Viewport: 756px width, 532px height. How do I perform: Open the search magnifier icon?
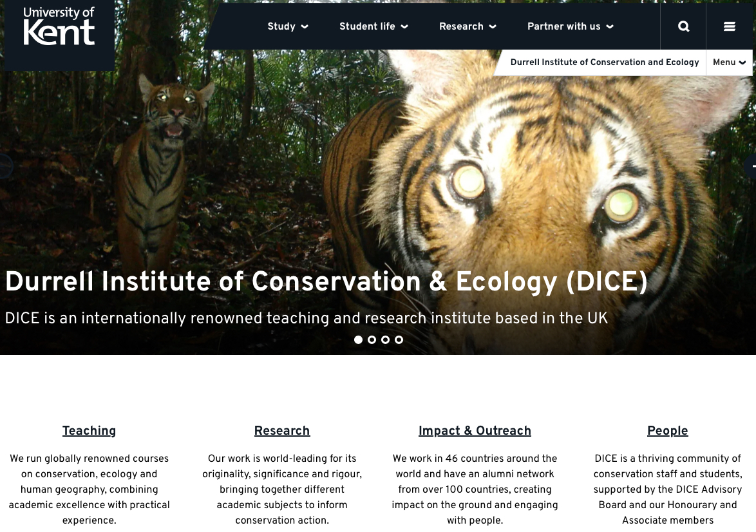point(683,26)
